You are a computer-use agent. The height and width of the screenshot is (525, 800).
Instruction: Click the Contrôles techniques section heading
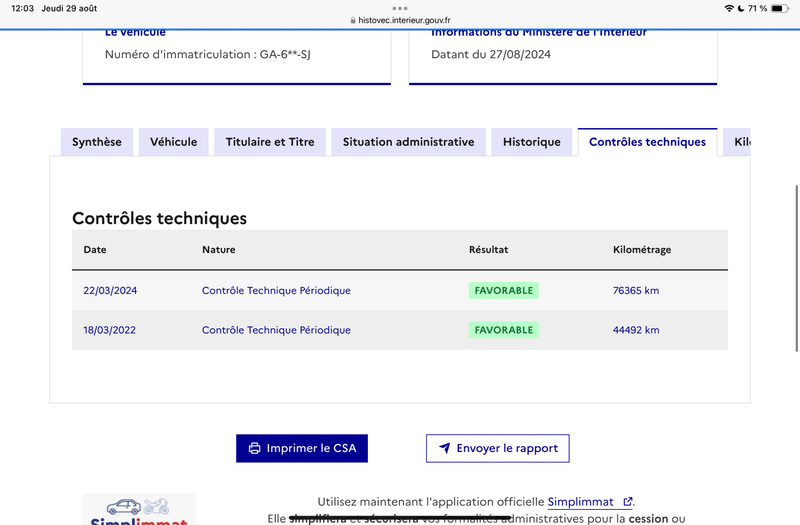coord(159,218)
